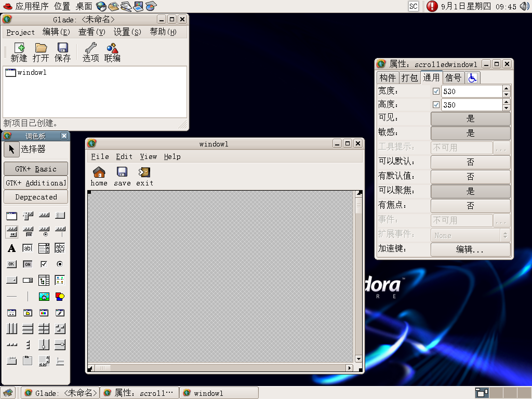Toggle the 可见 visible property button
Screen dimensions: 532x399
(x=471, y=118)
